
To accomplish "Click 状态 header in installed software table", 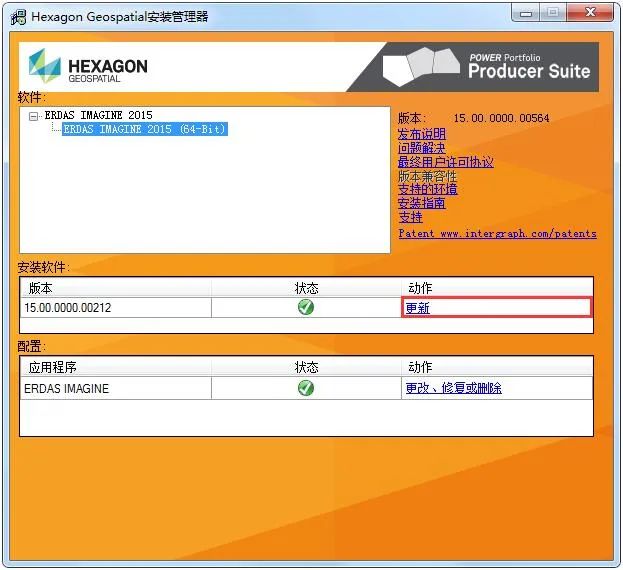I will click(x=306, y=288).
